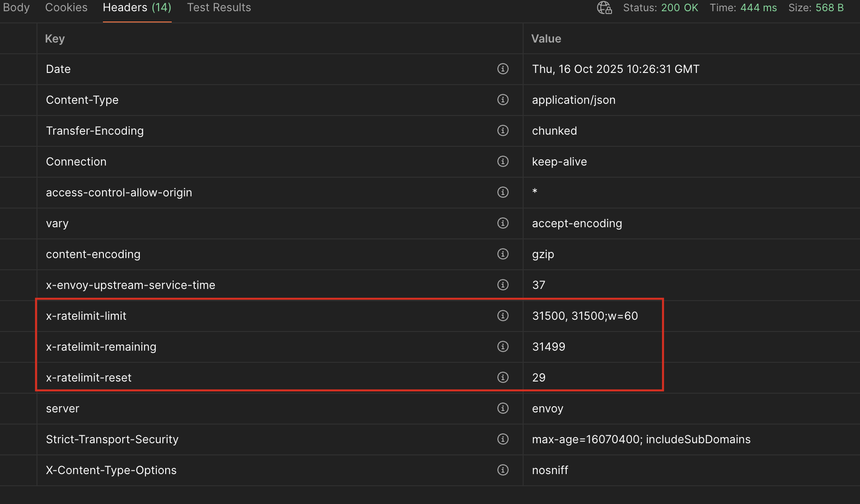Viewport: 860px width, 504px height.
Task: Click the network globe lock icon
Action: pos(605,7)
